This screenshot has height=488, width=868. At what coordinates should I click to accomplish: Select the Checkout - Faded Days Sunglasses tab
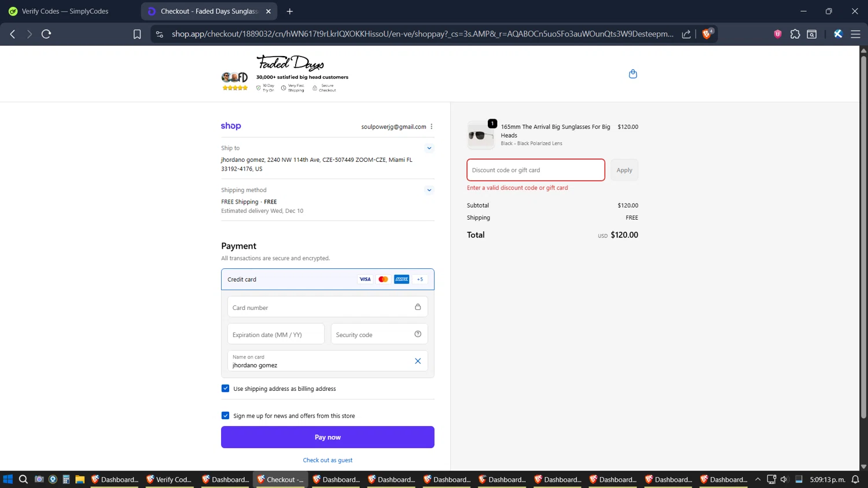[x=208, y=11]
